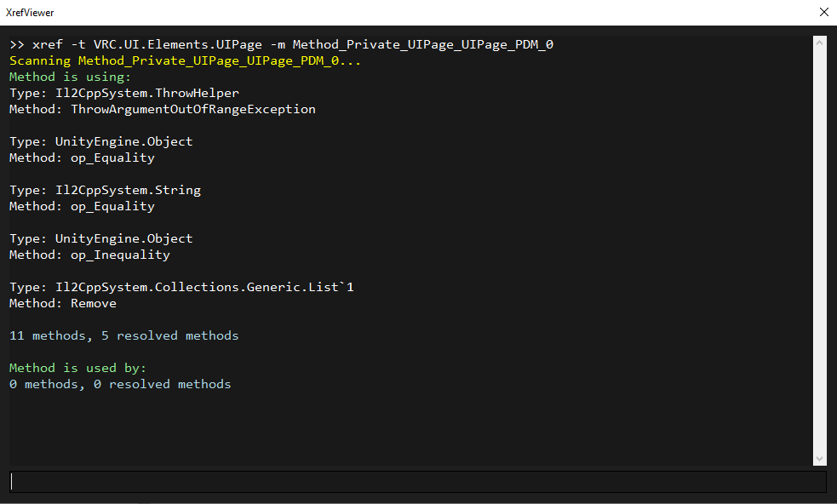Click the xref command line text
Image resolution: width=837 pixels, height=504 pixels.
click(281, 44)
